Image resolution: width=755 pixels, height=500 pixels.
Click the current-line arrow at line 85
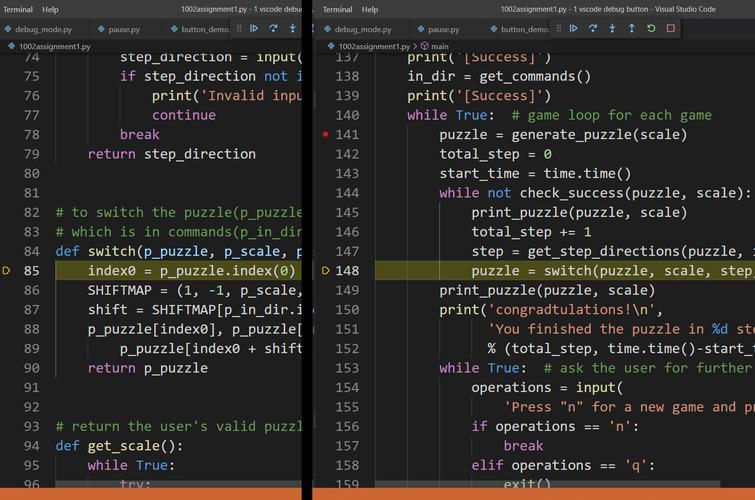[x=6, y=271]
